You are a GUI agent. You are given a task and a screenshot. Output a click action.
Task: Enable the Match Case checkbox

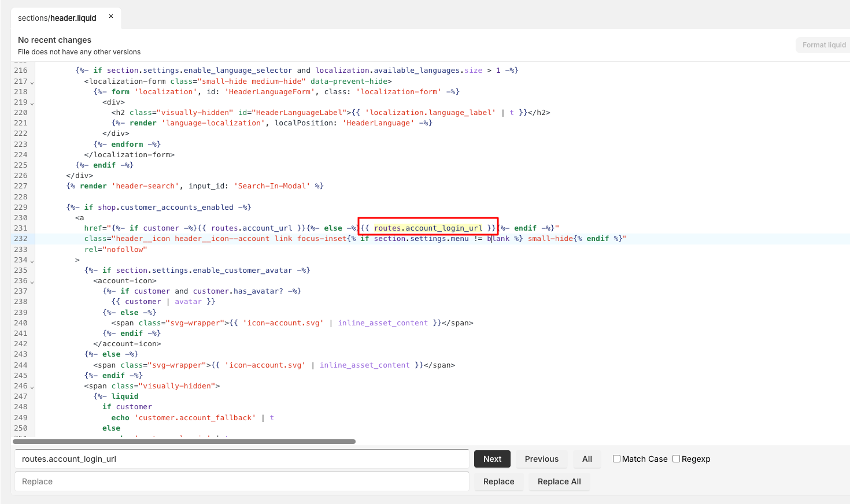point(616,459)
